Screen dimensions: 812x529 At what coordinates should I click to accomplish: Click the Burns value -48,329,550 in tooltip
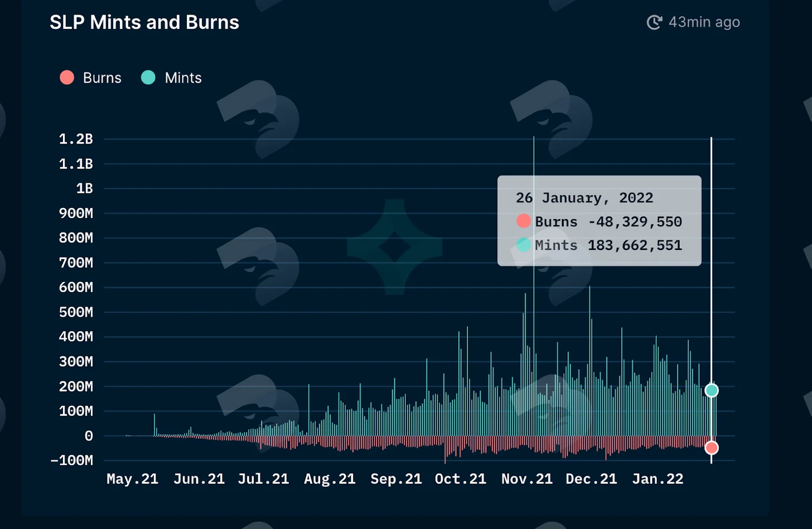point(635,222)
